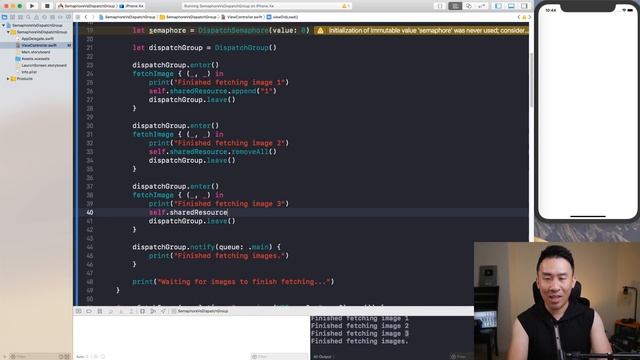The height and width of the screenshot is (360, 640).
Task: Open LaunchScreen.storyboard in navigator
Action: coord(41,65)
